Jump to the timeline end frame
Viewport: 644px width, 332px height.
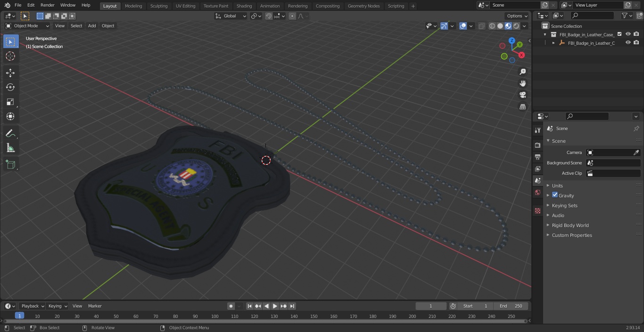[x=292, y=306]
